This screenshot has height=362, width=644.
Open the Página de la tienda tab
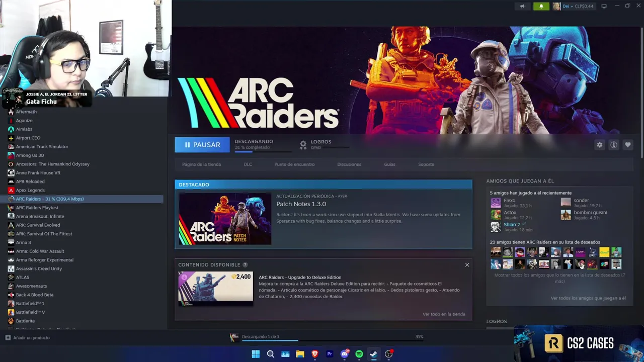coord(201,164)
